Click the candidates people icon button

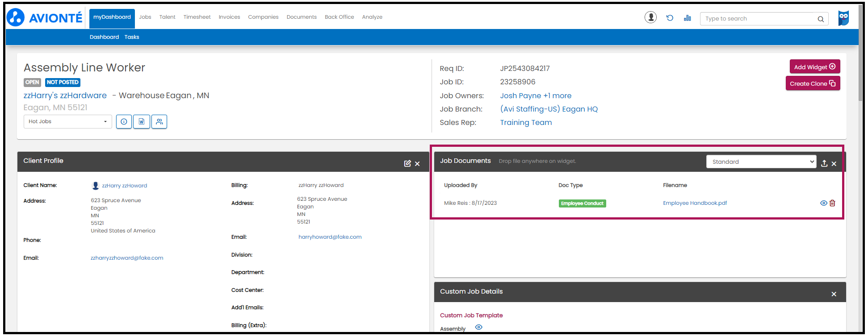point(159,122)
